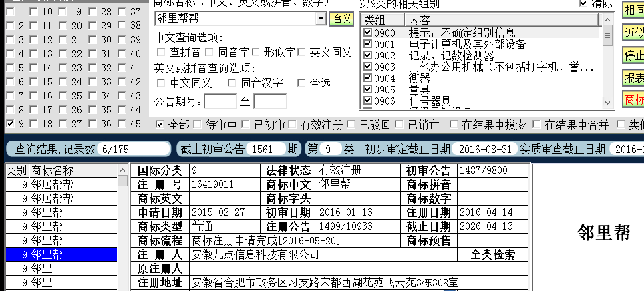
Task: Select the highlighted 邻里帮 result row
Action: point(61,254)
